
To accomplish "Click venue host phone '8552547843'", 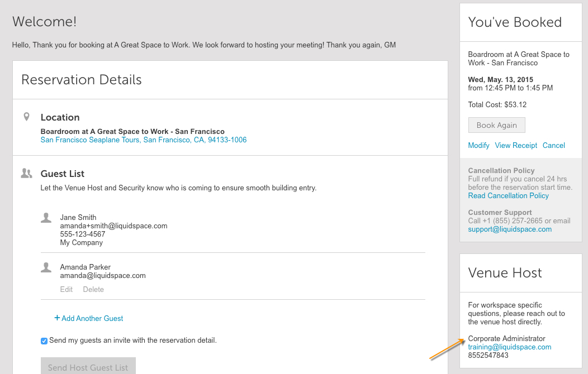I will pos(489,355).
